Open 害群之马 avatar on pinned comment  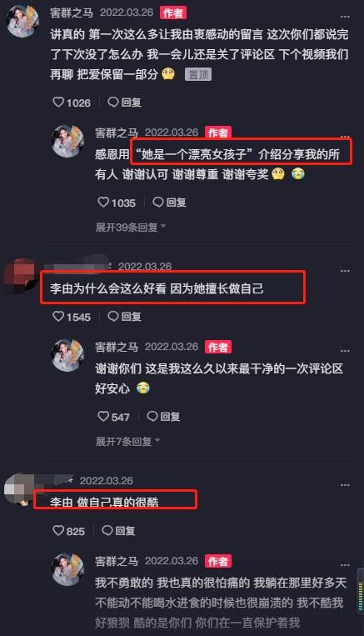tap(22, 20)
